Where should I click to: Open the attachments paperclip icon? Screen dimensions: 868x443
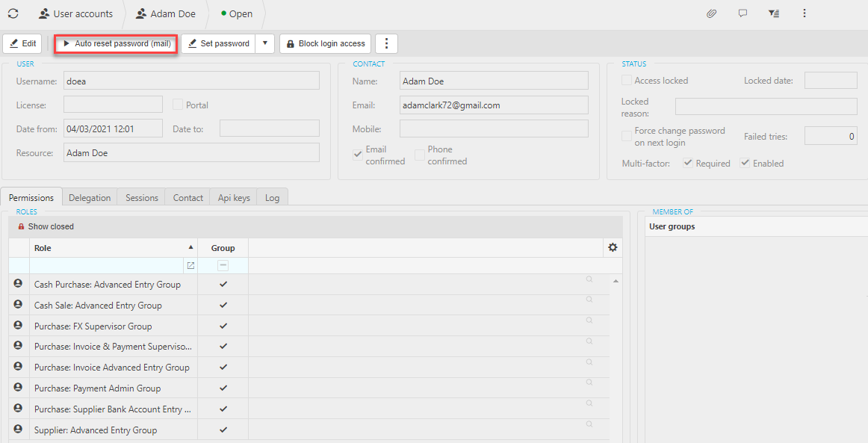point(711,13)
